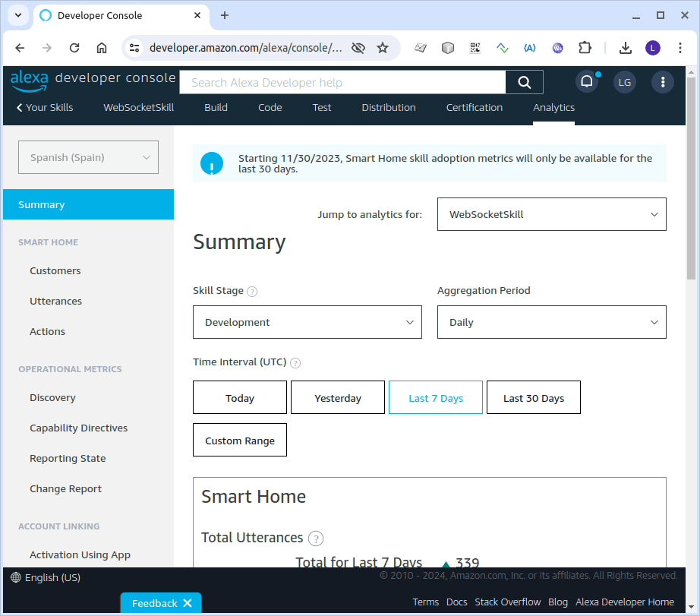This screenshot has width=700, height=616.
Task: Open the Terms footer link
Action: tap(425, 602)
